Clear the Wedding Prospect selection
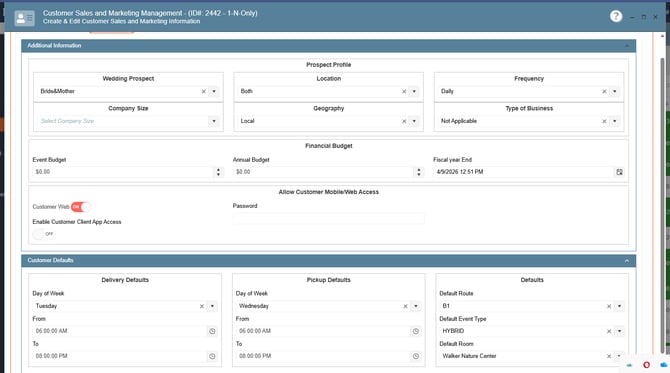670x373 pixels. [204, 91]
